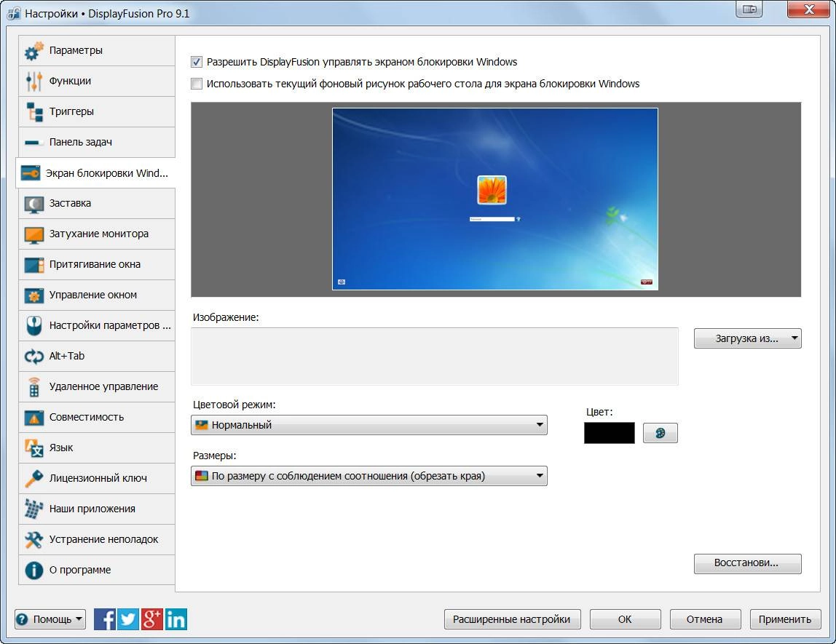The height and width of the screenshot is (644, 836).
Task: Open the Заставка section
Action: tap(97, 204)
